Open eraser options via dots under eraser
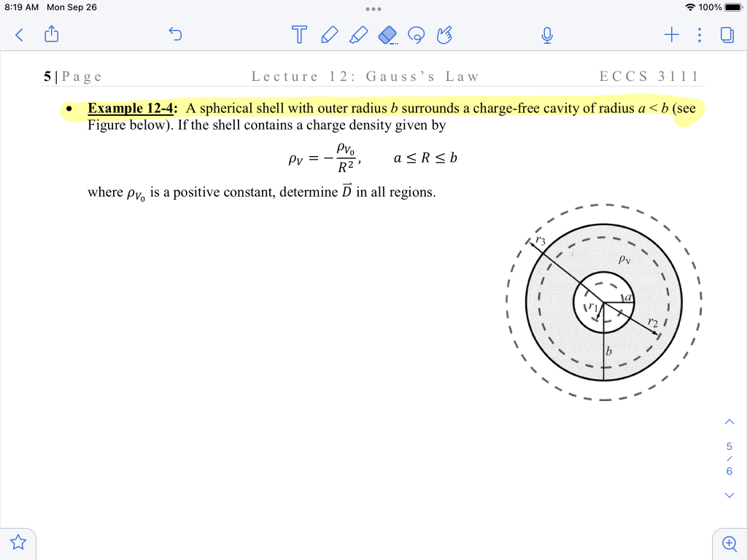This screenshot has width=747, height=560. pos(395,44)
